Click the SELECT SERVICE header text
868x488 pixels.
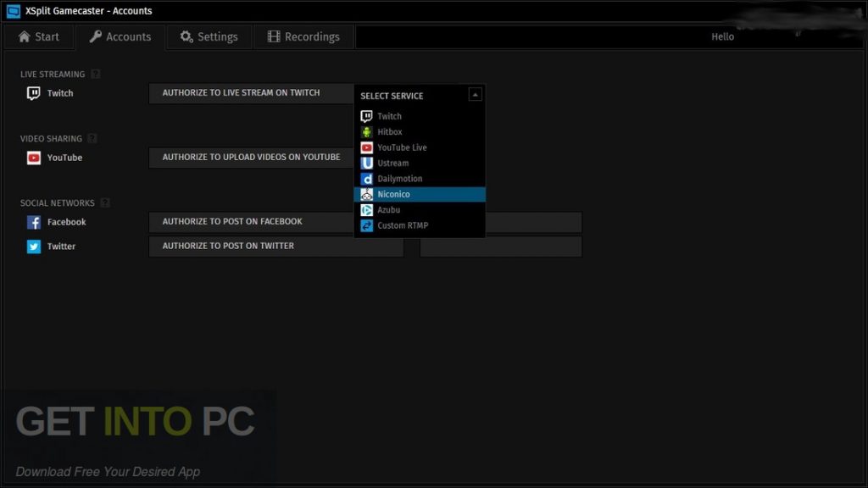point(392,96)
